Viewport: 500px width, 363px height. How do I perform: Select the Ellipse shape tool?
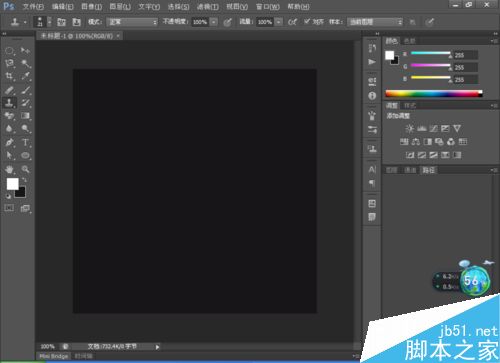25,156
